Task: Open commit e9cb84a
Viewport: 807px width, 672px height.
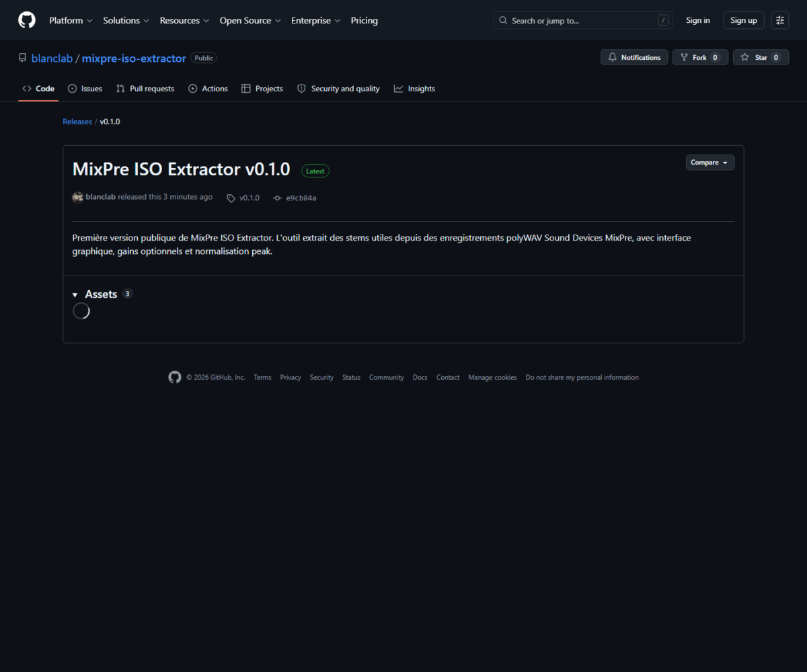Action: 295,198
